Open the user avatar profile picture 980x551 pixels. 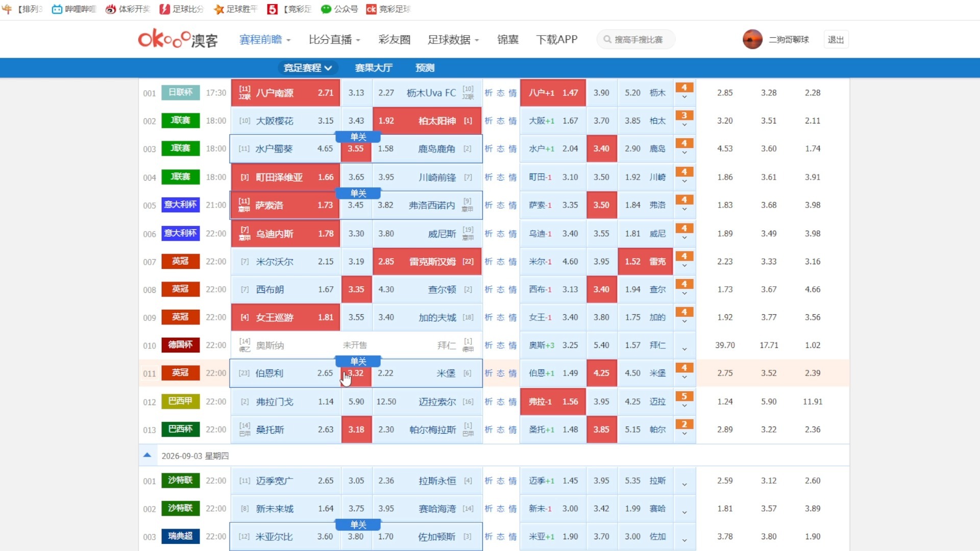pos(752,39)
